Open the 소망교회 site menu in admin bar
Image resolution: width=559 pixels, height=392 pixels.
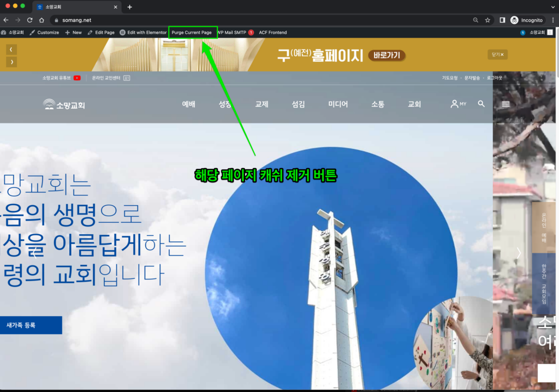click(x=13, y=32)
